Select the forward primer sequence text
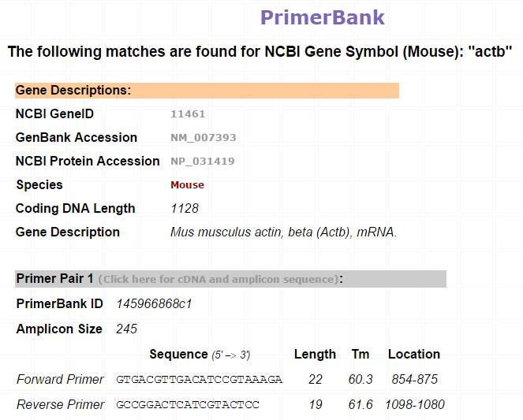This screenshot has width=523, height=420. pyautogui.click(x=199, y=379)
